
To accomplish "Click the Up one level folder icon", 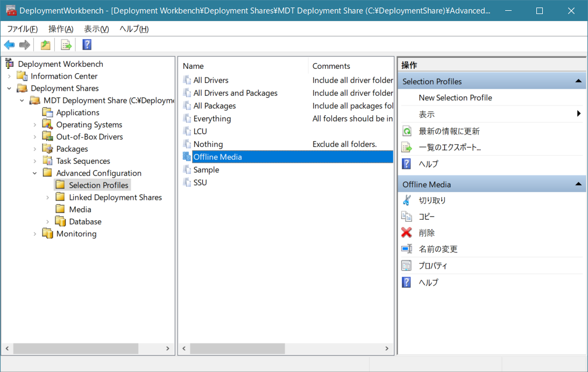I will click(45, 45).
